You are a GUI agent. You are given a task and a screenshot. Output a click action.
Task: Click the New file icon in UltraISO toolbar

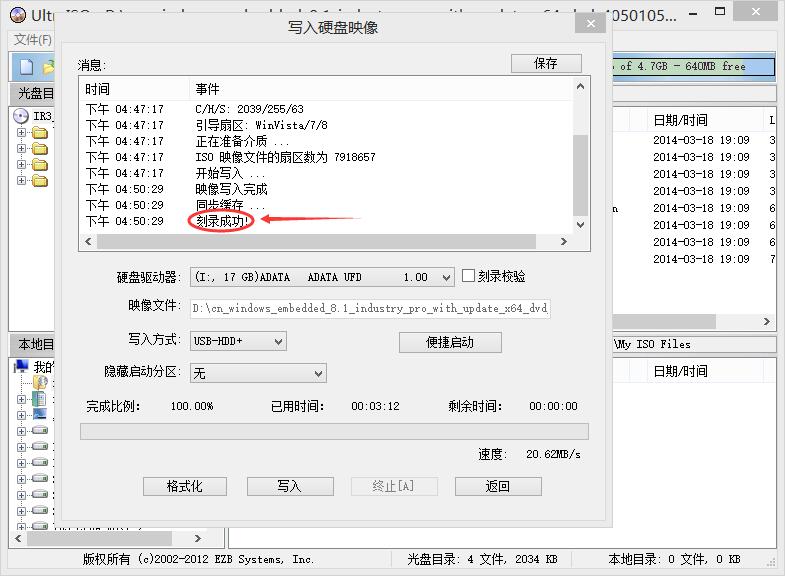[26, 67]
